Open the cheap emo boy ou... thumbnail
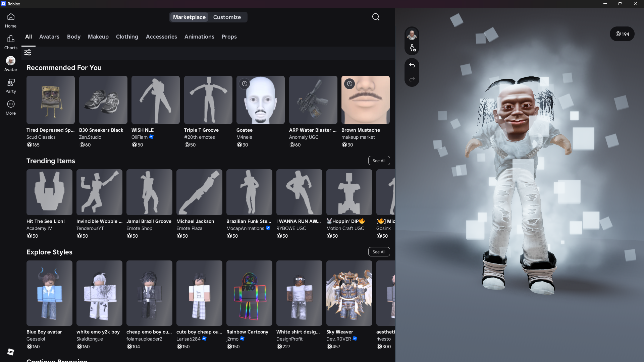Image resolution: width=644 pixels, height=362 pixels. [149, 293]
